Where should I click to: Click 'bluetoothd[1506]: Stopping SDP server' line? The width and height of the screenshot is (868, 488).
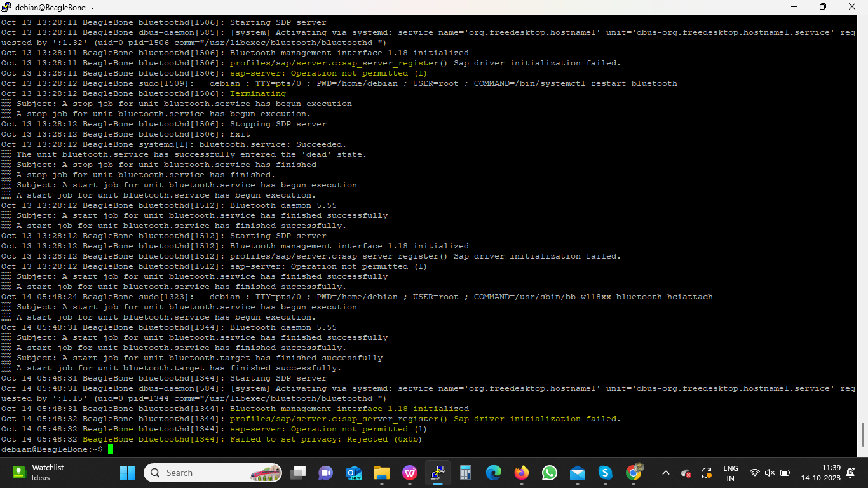pos(164,124)
